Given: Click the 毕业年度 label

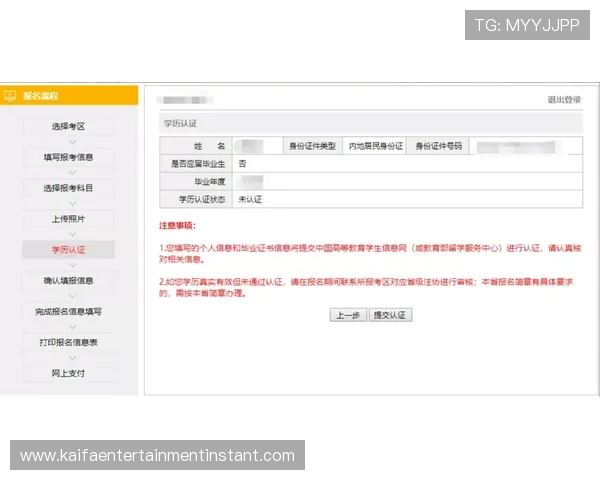Looking at the screenshot, I should click(210, 181).
